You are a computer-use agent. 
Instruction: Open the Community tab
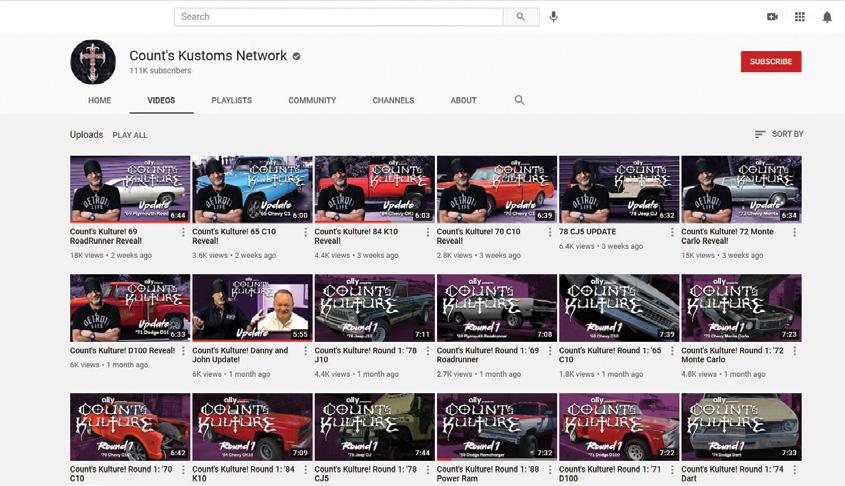312,100
